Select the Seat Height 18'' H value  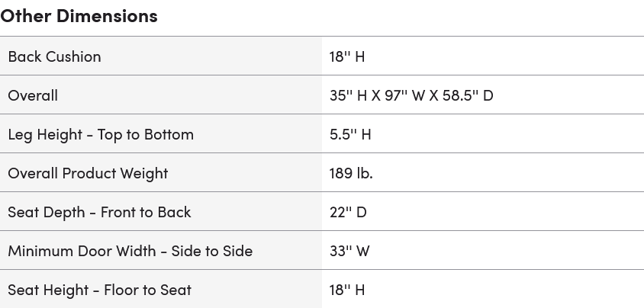(347, 289)
